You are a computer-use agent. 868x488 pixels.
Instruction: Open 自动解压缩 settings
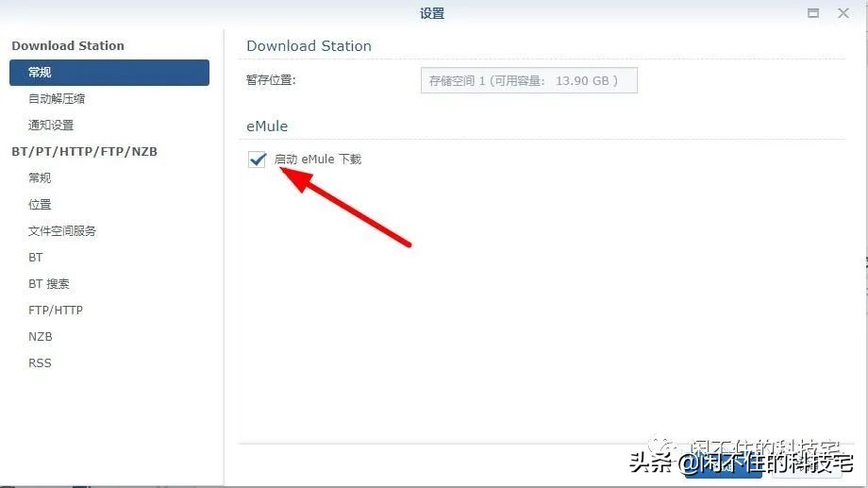click(57, 98)
